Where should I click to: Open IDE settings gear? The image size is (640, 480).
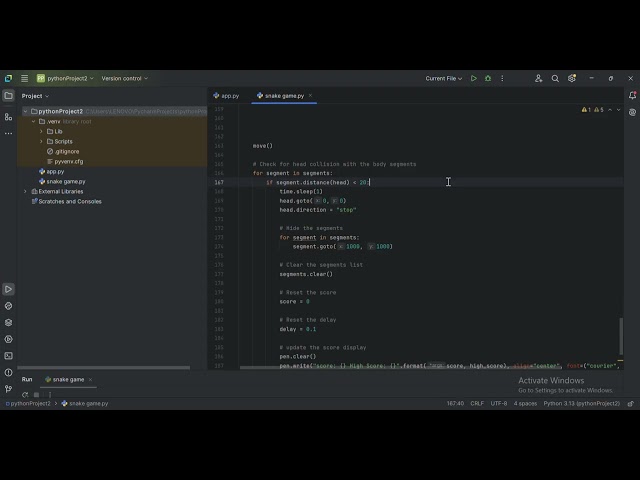pyautogui.click(x=572, y=78)
